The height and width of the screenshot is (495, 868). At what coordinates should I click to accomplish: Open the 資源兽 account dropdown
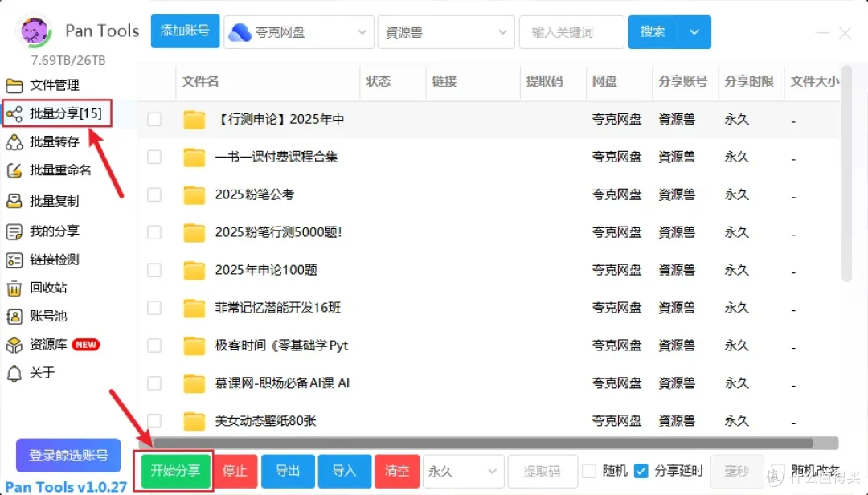(x=446, y=32)
